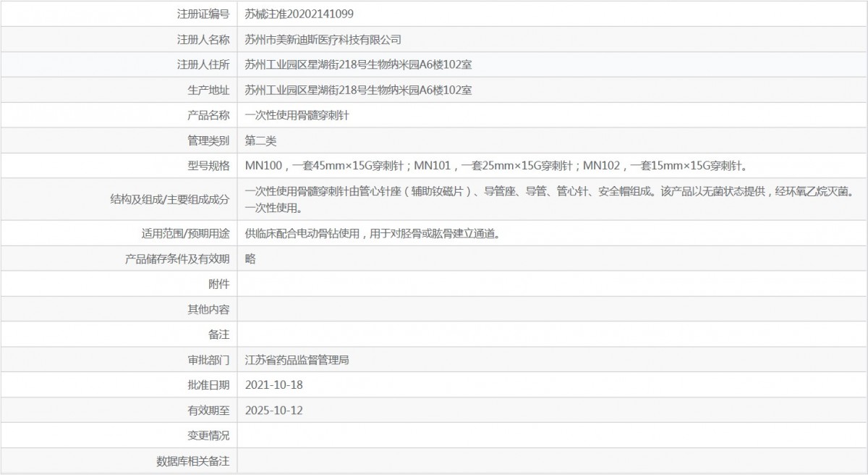
Task: Click the 数据库相关备注 label
Action: (193, 461)
